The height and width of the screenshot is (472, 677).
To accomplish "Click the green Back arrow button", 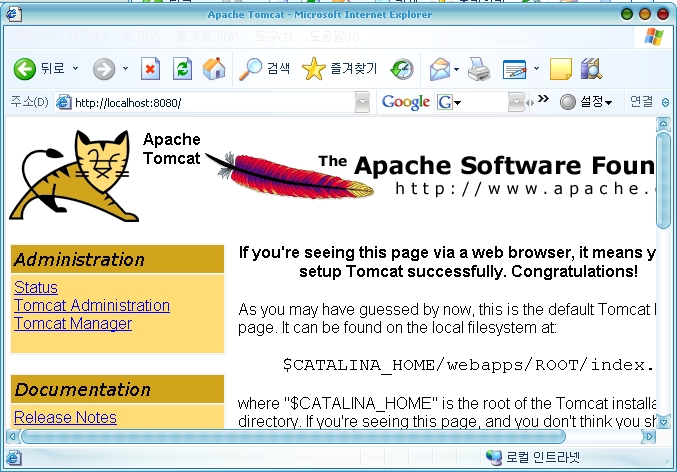I will 25,69.
